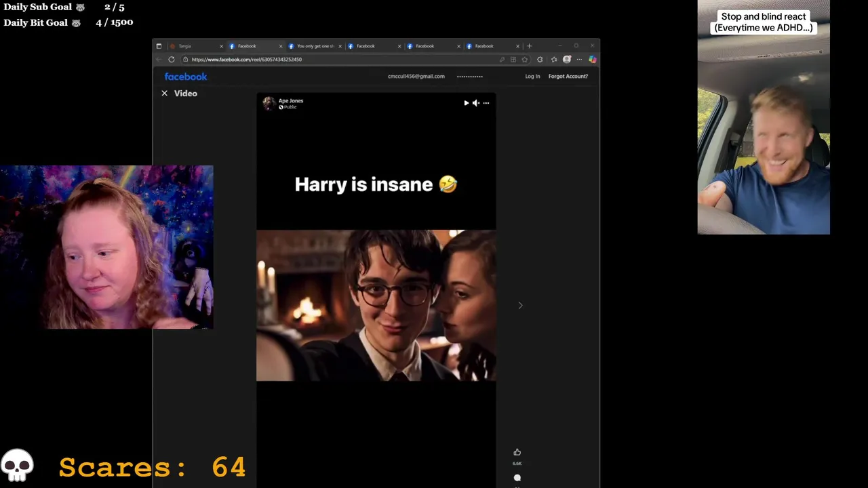
Task: Open the Ape Jones name link
Action: click(291, 100)
